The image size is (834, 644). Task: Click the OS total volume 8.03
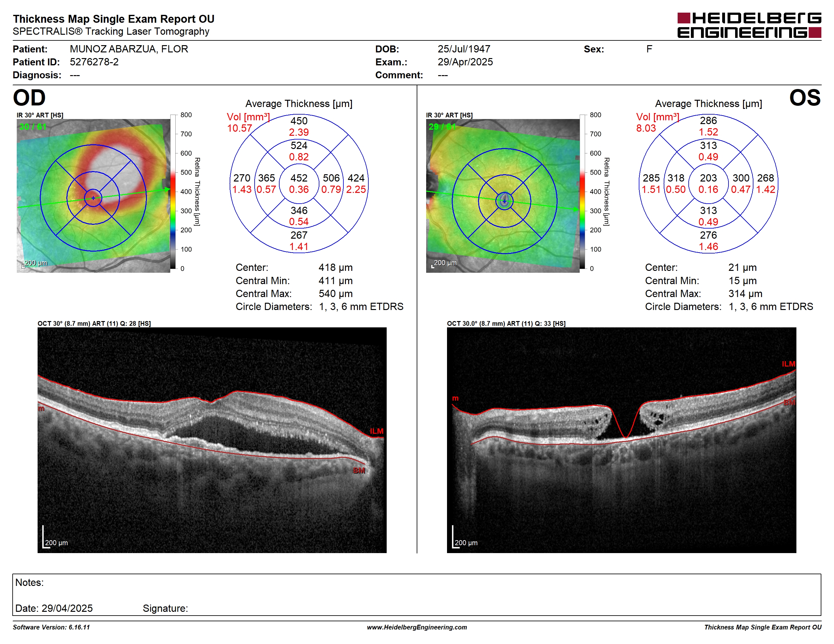tap(645, 128)
